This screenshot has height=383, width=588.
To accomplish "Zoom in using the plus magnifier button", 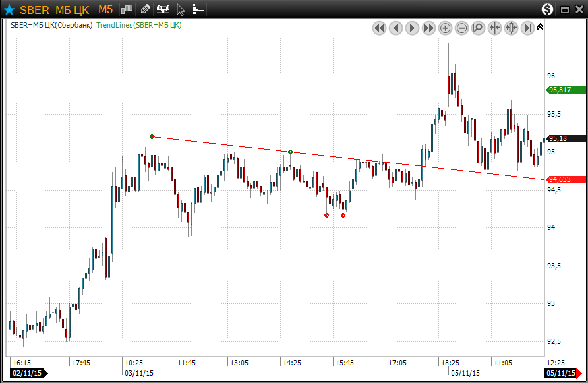I will coord(445,28).
